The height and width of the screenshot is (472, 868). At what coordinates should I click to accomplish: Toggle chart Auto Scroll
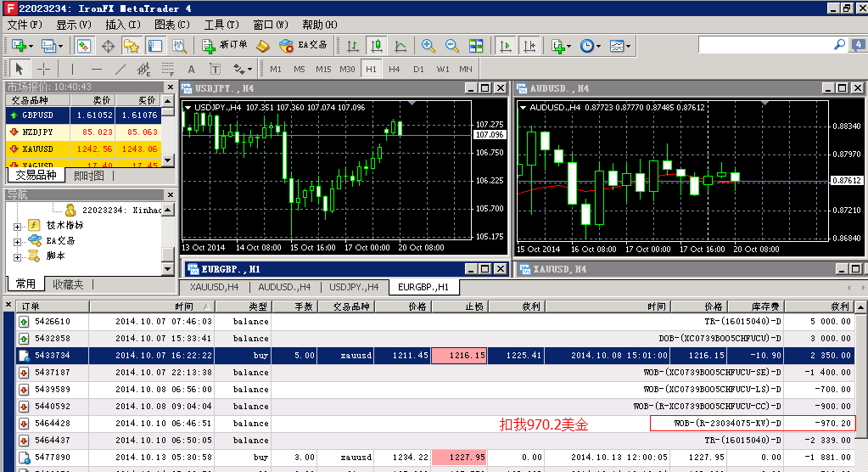(506, 46)
